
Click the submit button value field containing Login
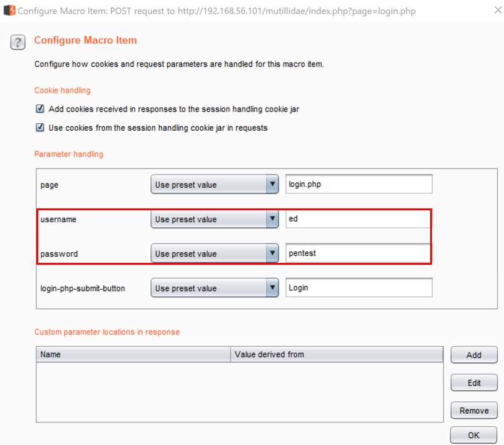(x=359, y=289)
